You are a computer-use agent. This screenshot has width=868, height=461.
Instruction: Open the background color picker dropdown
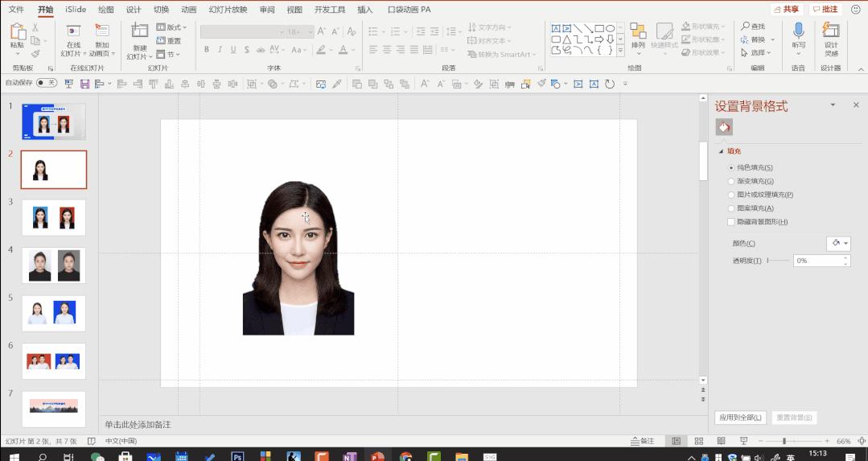[x=838, y=243]
